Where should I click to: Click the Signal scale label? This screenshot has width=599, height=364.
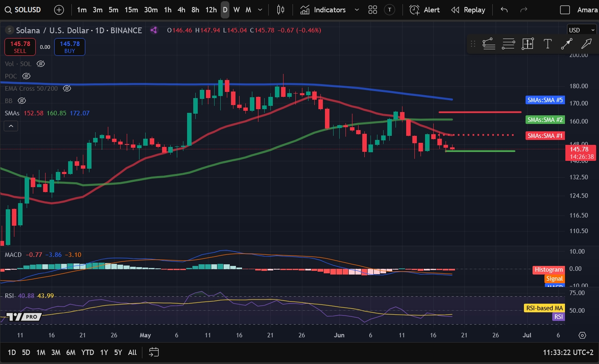555,279
